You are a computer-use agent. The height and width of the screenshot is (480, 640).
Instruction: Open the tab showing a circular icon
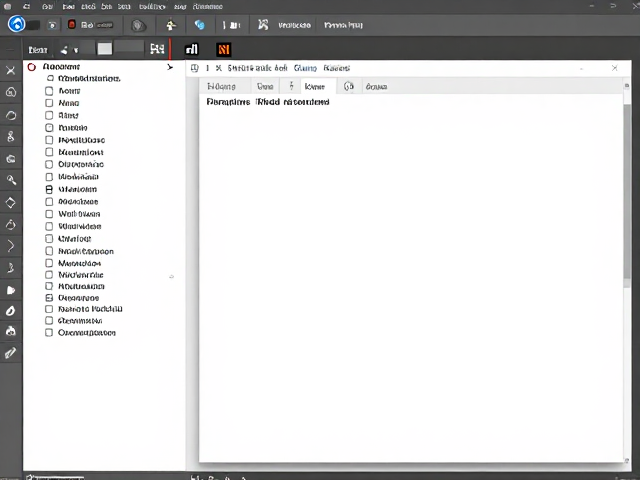[x=349, y=86]
